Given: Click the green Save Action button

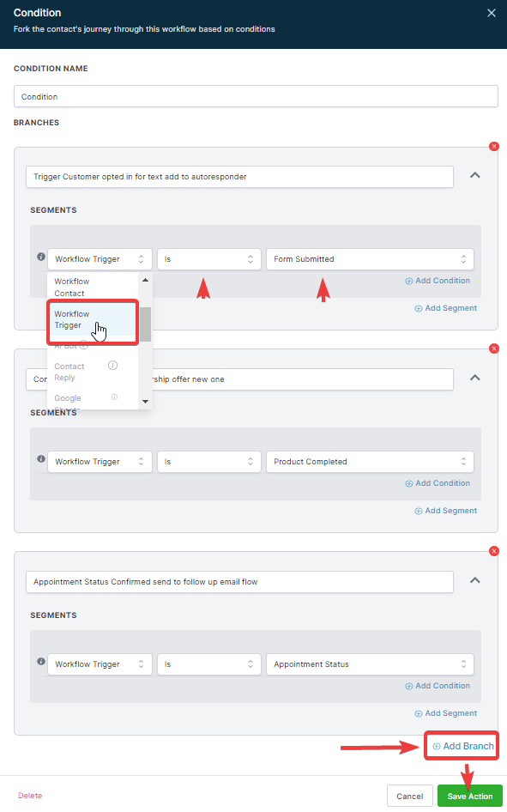Looking at the screenshot, I should coord(470,796).
